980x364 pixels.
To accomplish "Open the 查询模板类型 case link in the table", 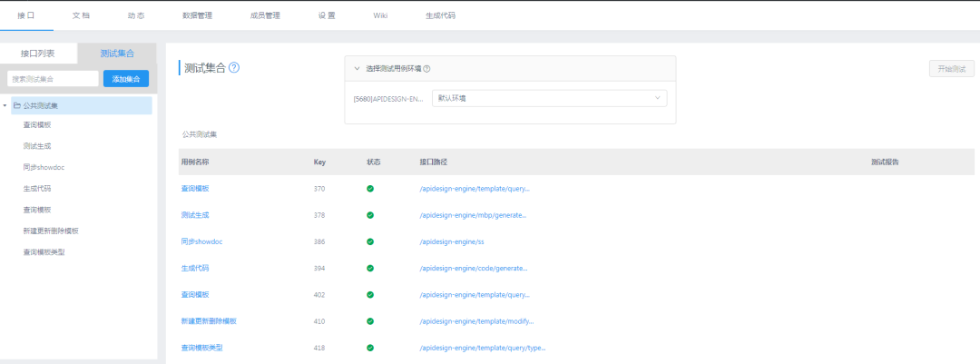I will pyautogui.click(x=201, y=348).
